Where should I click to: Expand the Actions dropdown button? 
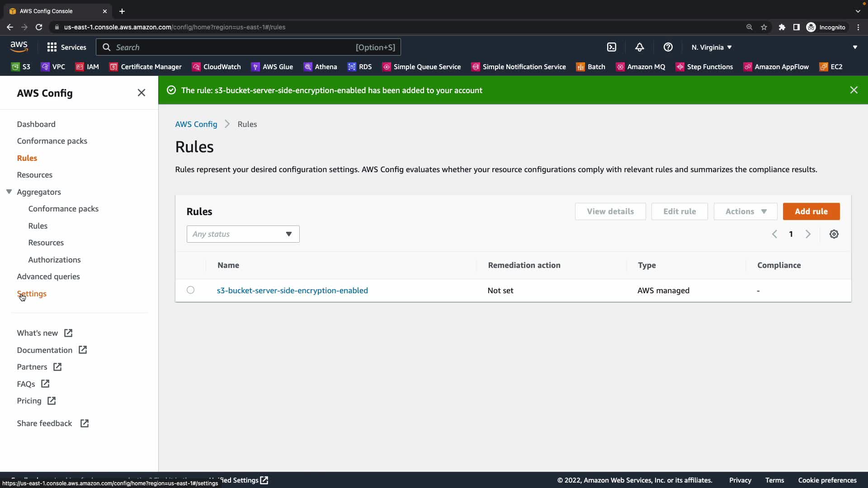tap(745, 211)
